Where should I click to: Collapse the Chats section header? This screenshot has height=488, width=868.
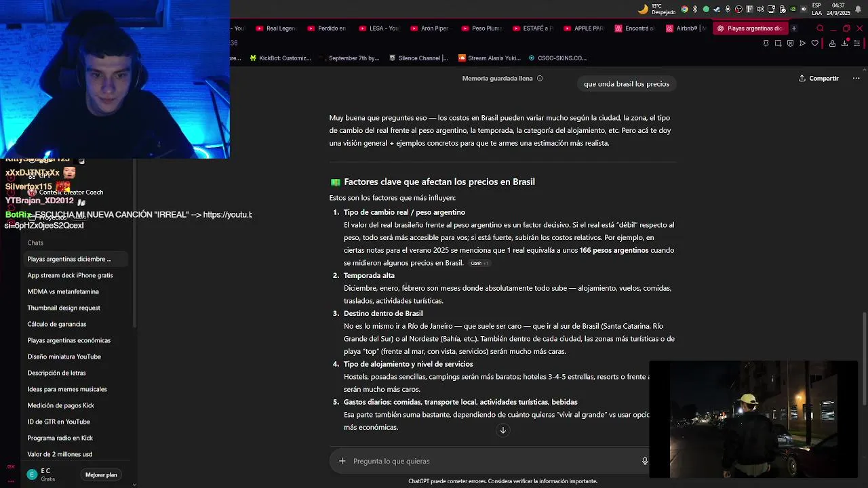tap(35, 243)
